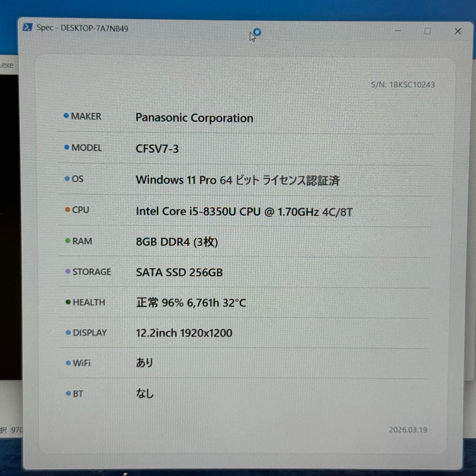This screenshot has width=476, height=476.
Task: Click the '.exe' title in the background window
Action: tap(7, 65)
